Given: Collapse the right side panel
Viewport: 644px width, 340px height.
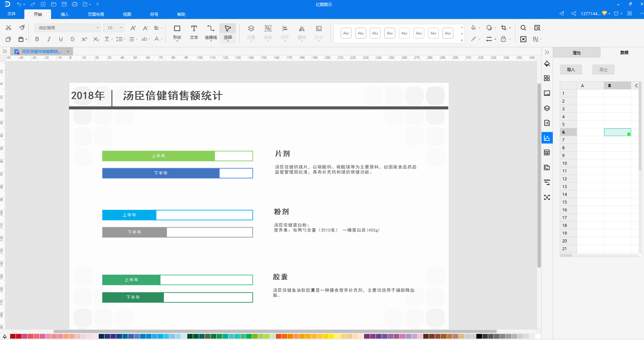Looking at the screenshot, I should point(547,52).
